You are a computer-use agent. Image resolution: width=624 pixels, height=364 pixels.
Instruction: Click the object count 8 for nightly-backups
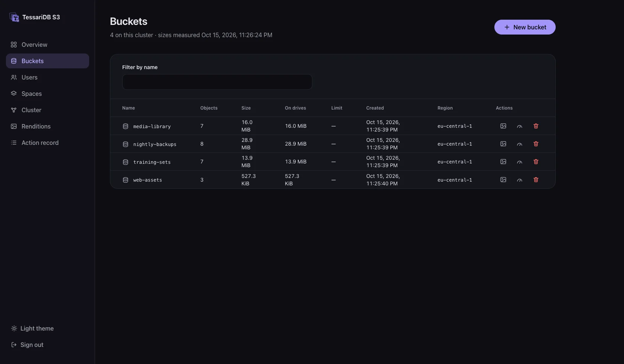click(x=202, y=144)
